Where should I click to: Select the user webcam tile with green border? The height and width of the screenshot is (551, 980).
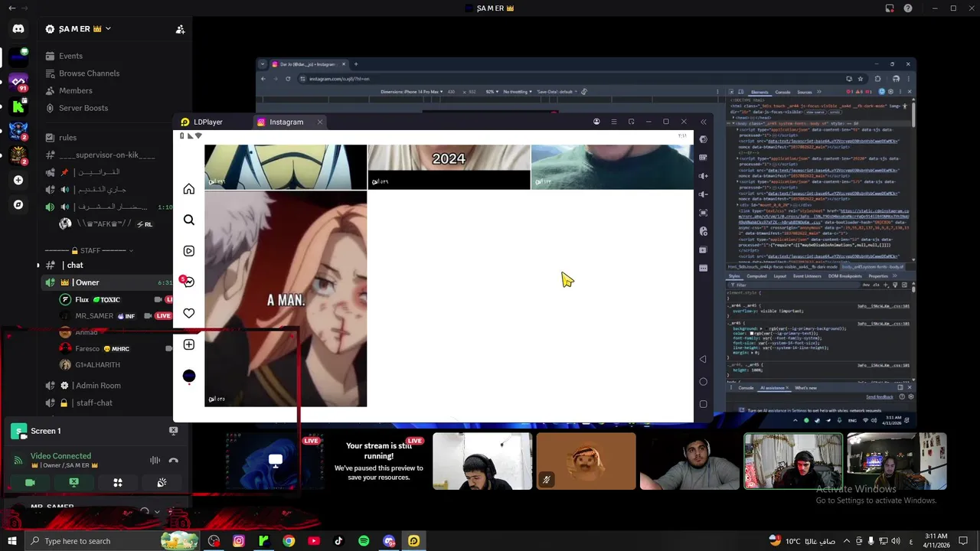pos(793,461)
